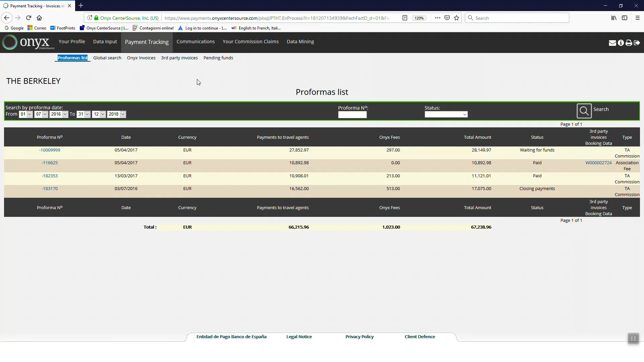Open the From year 2016 dropdown
644x362 pixels.
click(59, 114)
